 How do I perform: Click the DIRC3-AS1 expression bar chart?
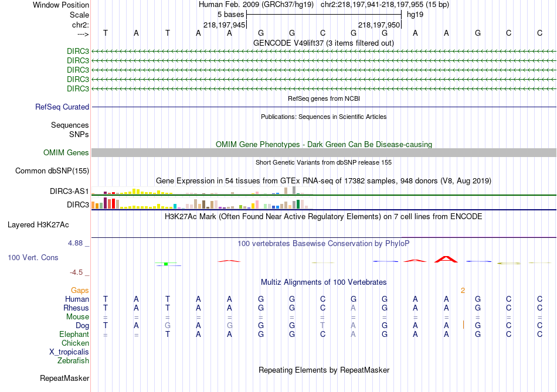[202, 190]
